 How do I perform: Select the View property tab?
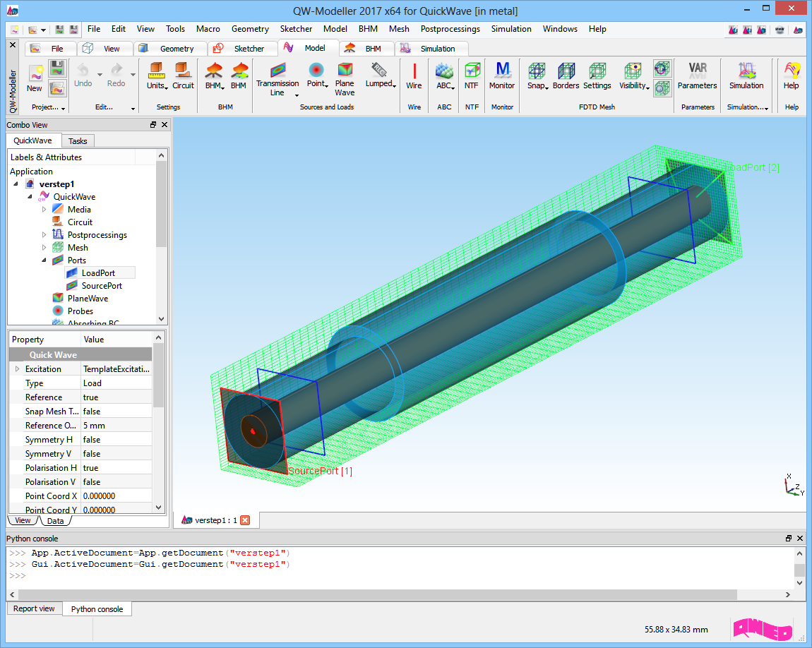point(23,521)
